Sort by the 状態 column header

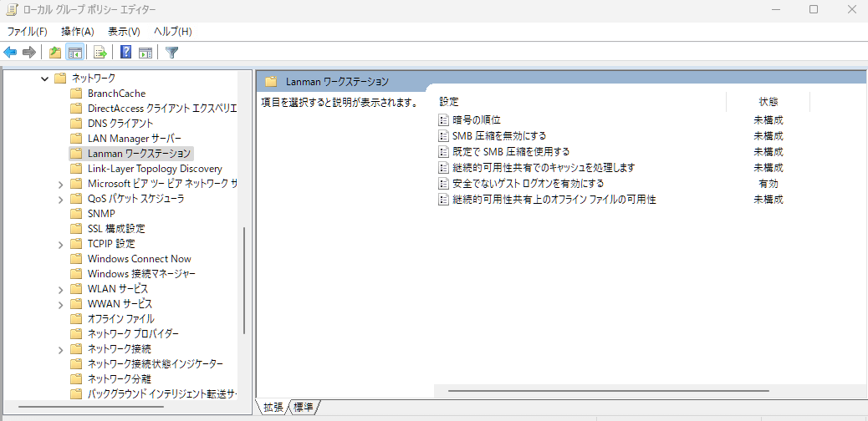pos(768,101)
